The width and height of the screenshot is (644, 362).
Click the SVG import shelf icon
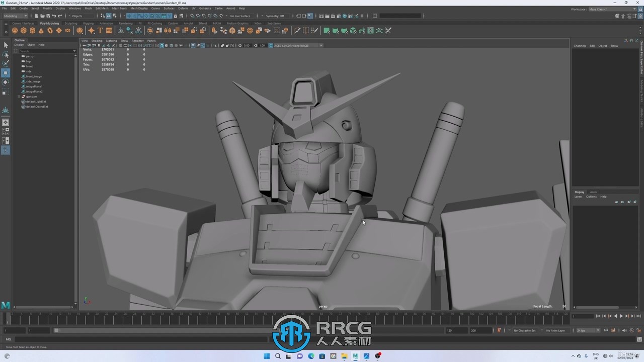(109, 31)
